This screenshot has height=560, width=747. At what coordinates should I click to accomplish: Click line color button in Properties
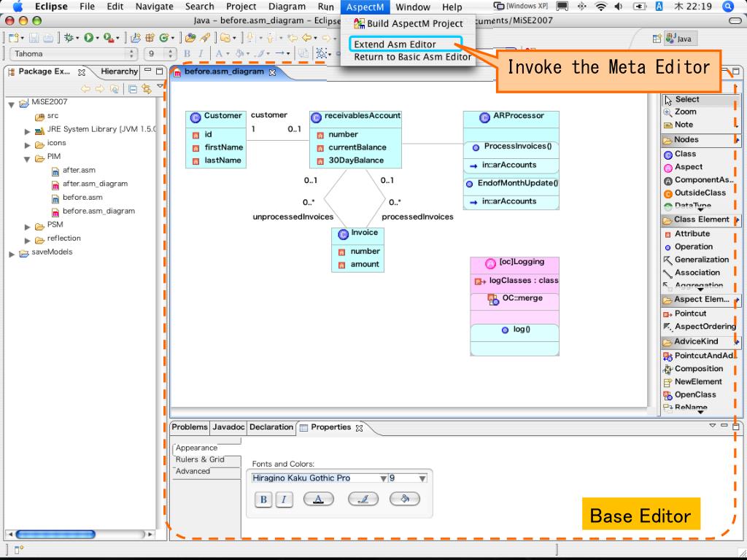pyautogui.click(x=363, y=499)
